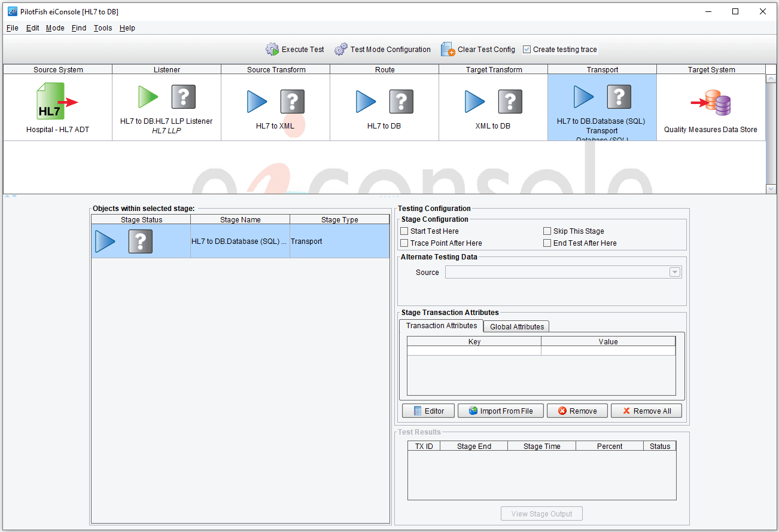Click the Editor button label
779x532 pixels.
tap(434, 411)
